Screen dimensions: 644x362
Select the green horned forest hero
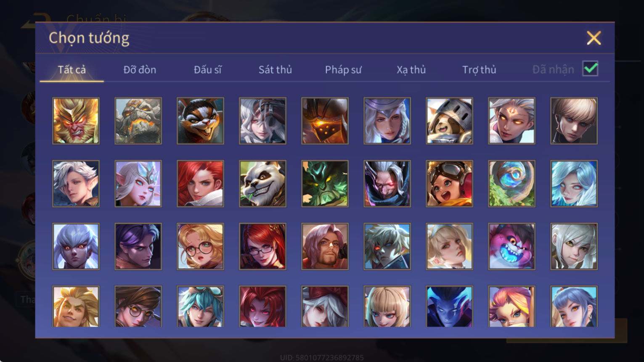click(x=325, y=184)
